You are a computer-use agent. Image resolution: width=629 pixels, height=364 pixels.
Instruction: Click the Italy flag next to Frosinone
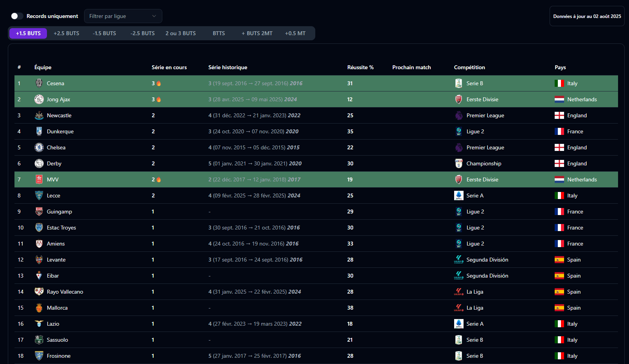(559, 356)
